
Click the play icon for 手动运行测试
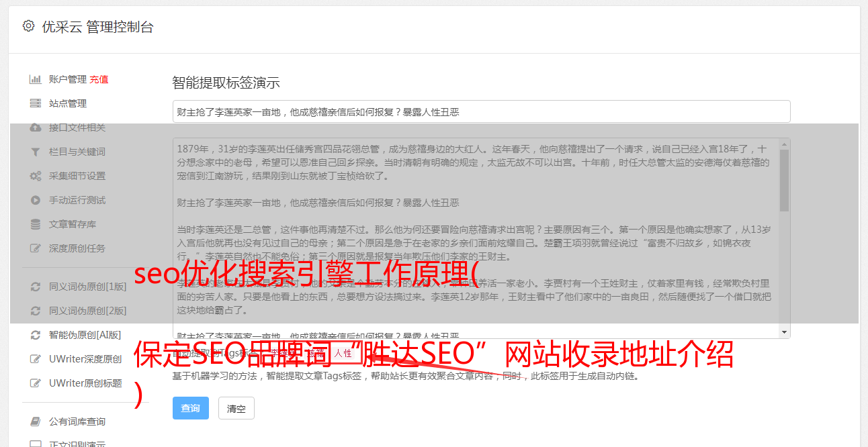point(36,200)
